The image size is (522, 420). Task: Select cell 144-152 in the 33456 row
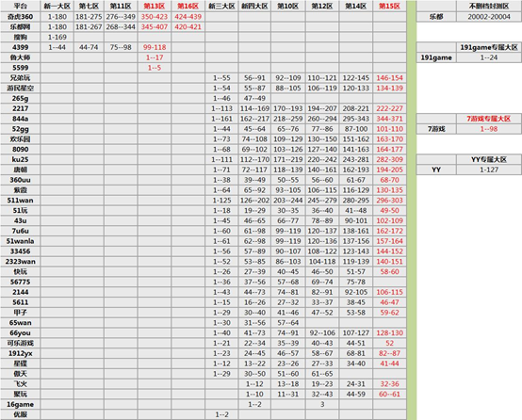tap(389, 251)
